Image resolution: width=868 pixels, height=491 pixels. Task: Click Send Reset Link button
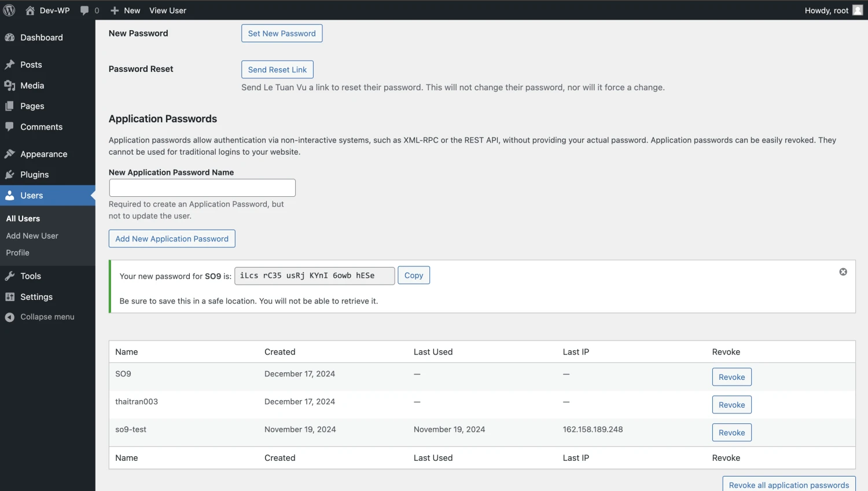pos(277,69)
